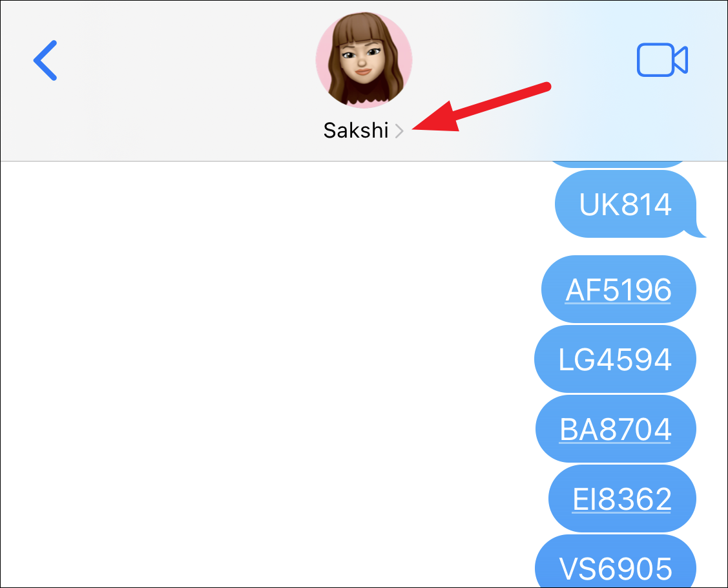
Task: Open the AF5196 flight link
Action: pos(618,290)
